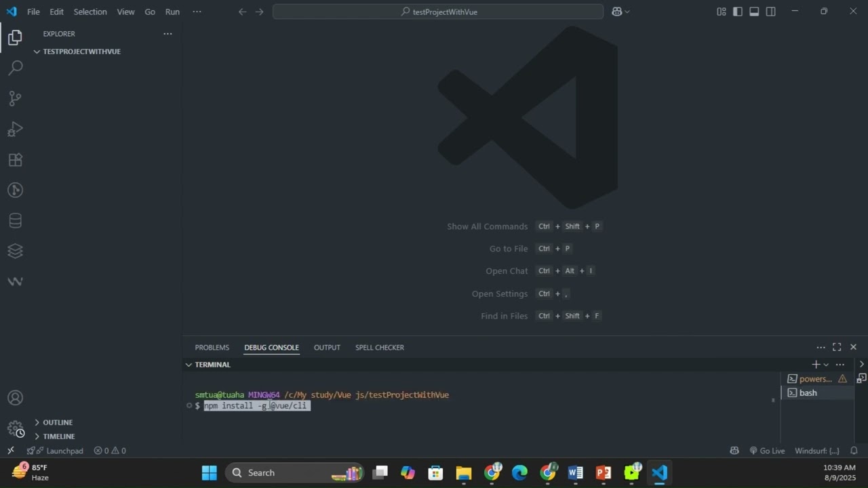Click Launchpad in the status bar
Viewport: 868px width, 488px height.
coord(55,451)
